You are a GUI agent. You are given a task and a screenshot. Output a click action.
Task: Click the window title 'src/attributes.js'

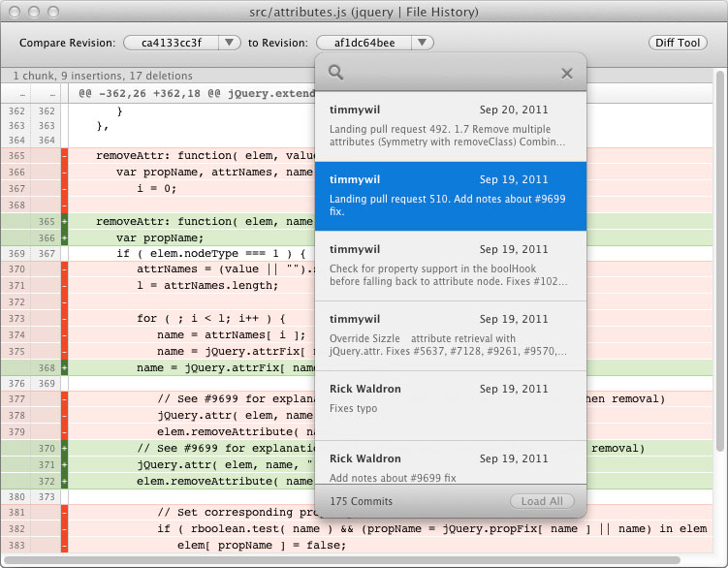[364, 12]
